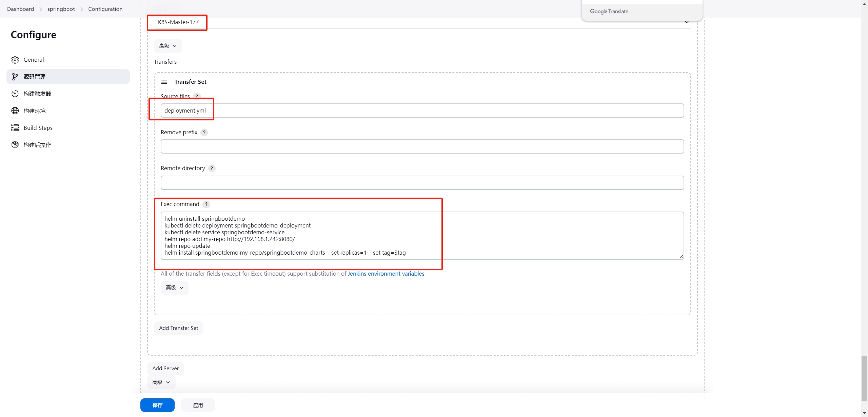Click the scrollbar down arrow
868x417 pixels.
click(864, 413)
